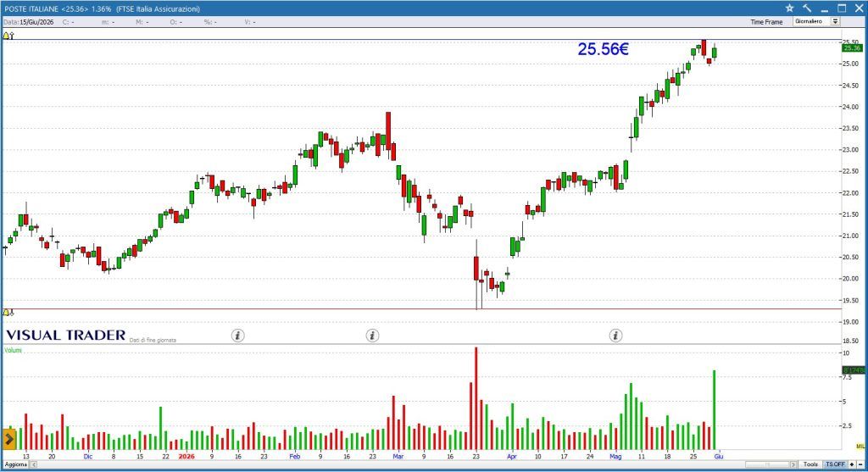This screenshot has height=472, width=868.
Task: Toggle the TS OFF button
Action: [835, 465]
